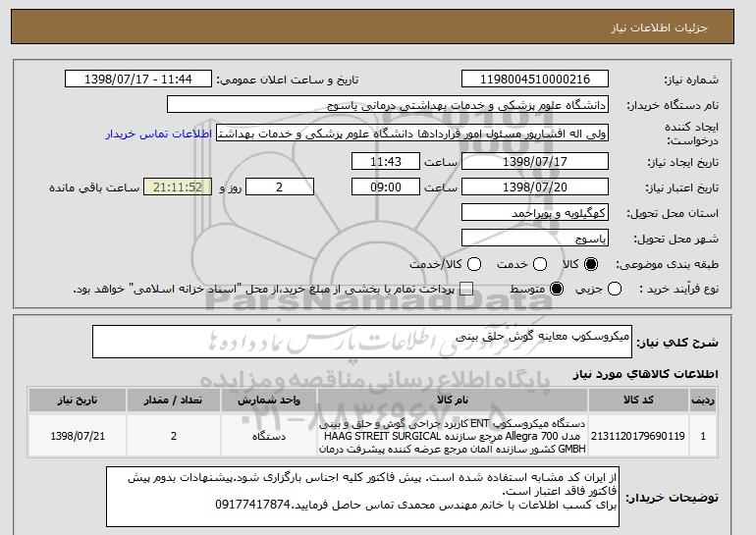
Task: Click the request creator field ولی اله افشارپور
Action: 412,134
